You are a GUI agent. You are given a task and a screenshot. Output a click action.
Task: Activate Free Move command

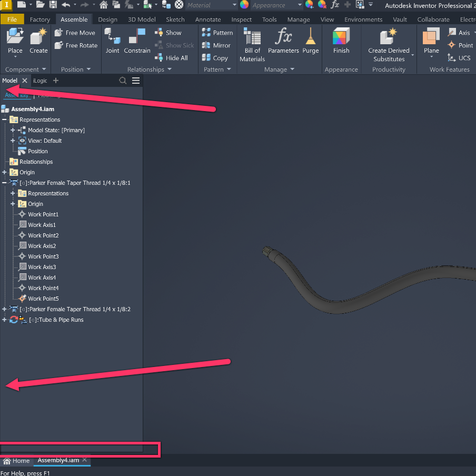[75, 32]
